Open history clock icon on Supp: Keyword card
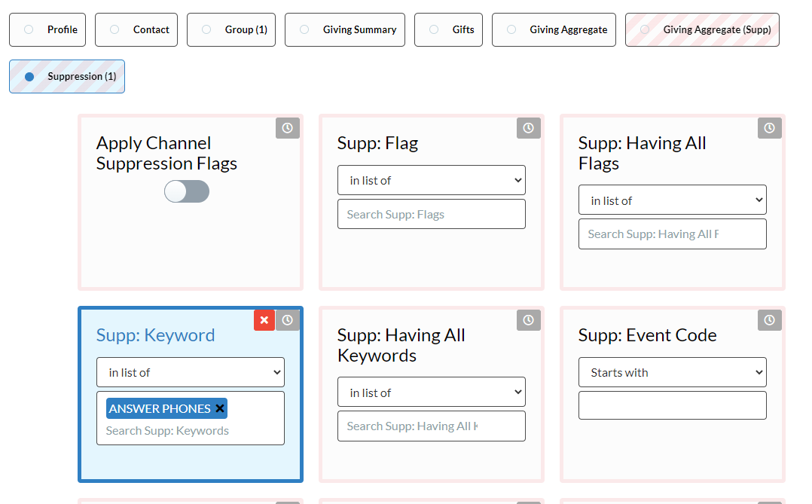The height and width of the screenshot is (504, 812). 288,320
